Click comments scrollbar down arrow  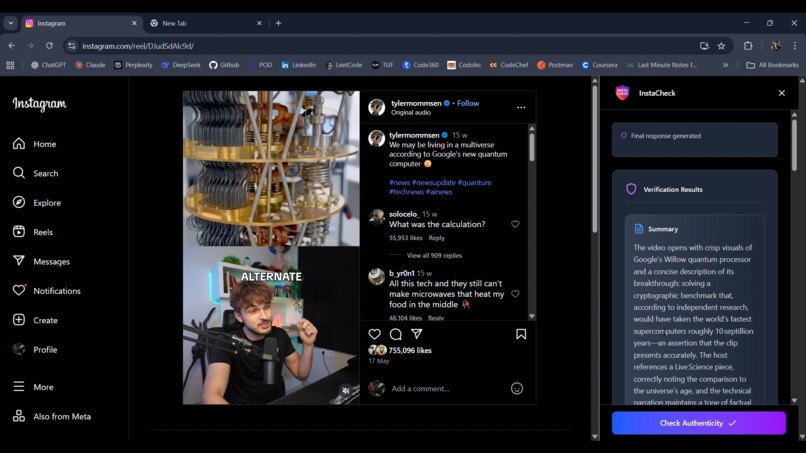[532, 316]
